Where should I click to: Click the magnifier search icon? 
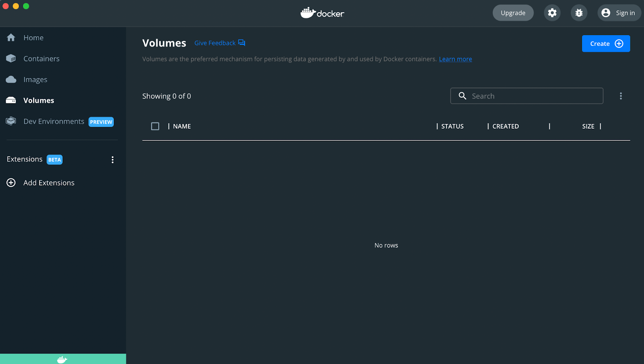click(x=462, y=96)
